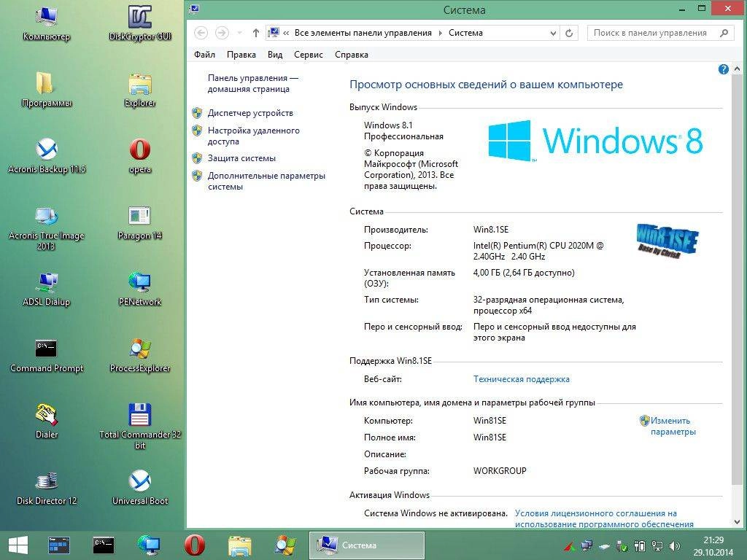Open the Файл menu
Screen dimensions: 747x560
[204, 54]
